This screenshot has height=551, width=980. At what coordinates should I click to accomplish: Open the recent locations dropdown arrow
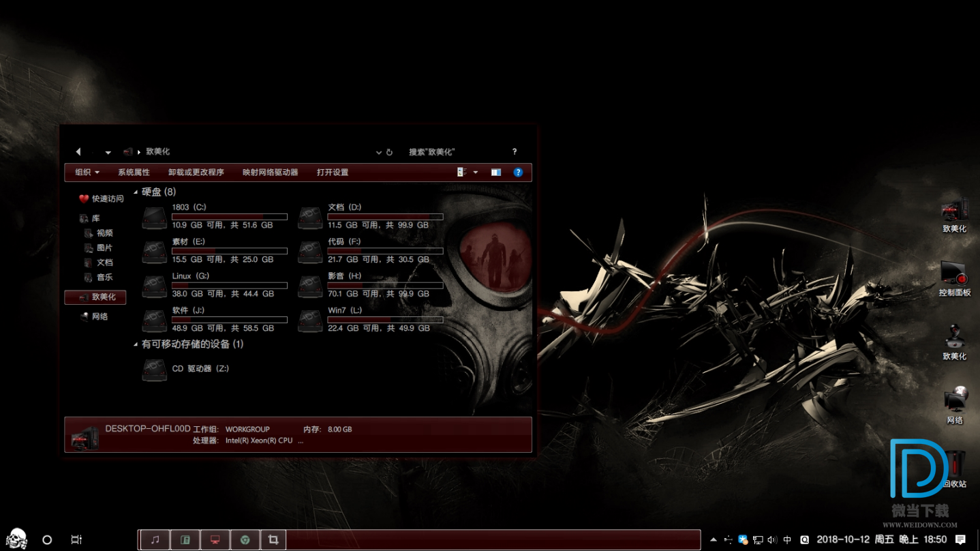pyautogui.click(x=108, y=152)
